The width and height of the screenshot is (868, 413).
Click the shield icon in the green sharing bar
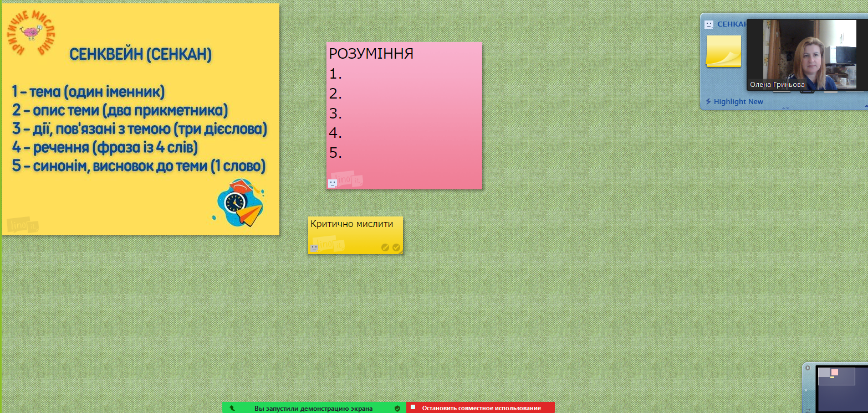point(397,408)
